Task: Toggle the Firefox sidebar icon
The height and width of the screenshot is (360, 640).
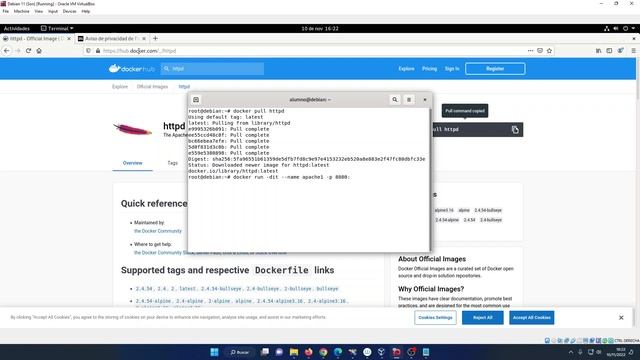Action: click(609, 51)
